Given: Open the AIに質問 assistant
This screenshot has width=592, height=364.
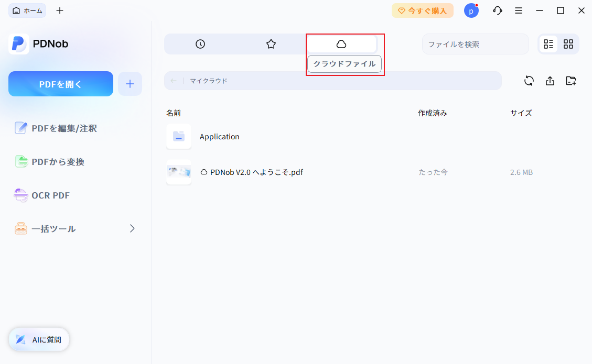Looking at the screenshot, I should (38, 339).
